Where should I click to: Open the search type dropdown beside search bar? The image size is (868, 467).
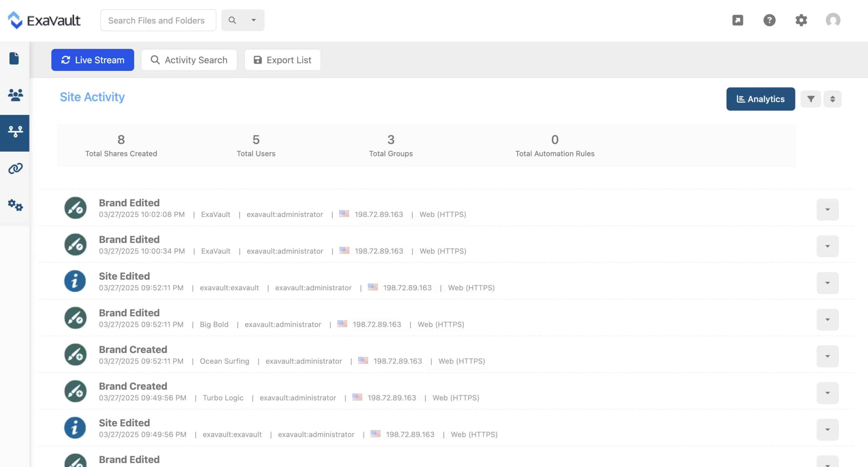[x=253, y=20]
